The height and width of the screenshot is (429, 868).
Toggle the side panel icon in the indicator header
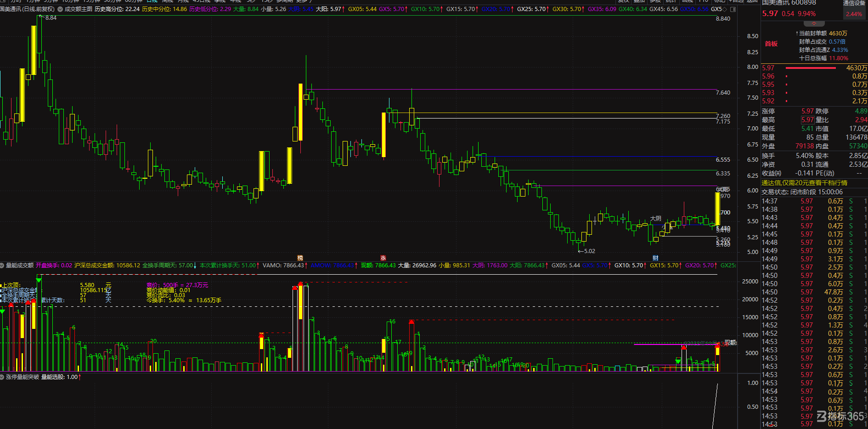click(x=733, y=9)
